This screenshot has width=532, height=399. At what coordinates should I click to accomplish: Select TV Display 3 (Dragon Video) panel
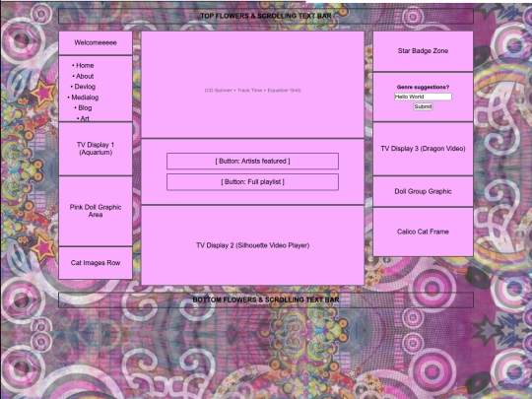coord(423,149)
